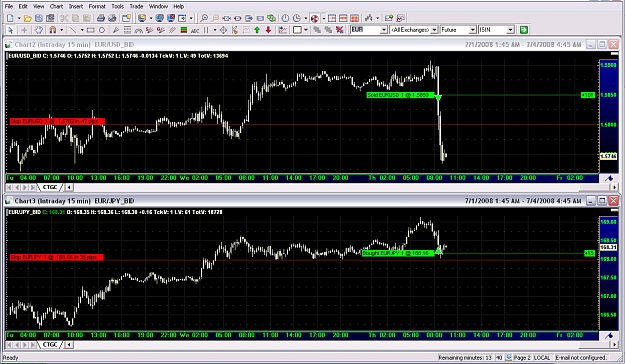This screenshot has height=364, width=625.
Task: Click the green go arrow button
Action: click(524, 30)
